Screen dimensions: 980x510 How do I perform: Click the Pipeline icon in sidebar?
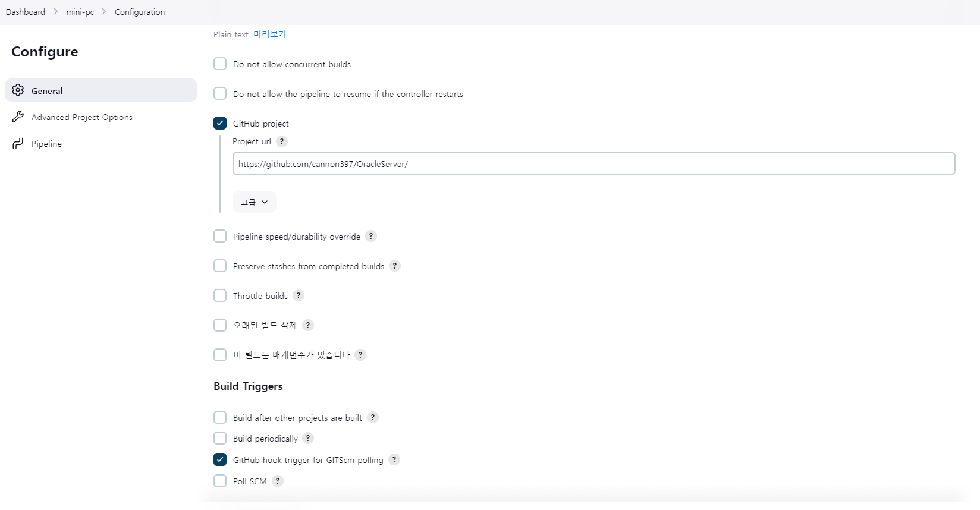pyautogui.click(x=18, y=143)
